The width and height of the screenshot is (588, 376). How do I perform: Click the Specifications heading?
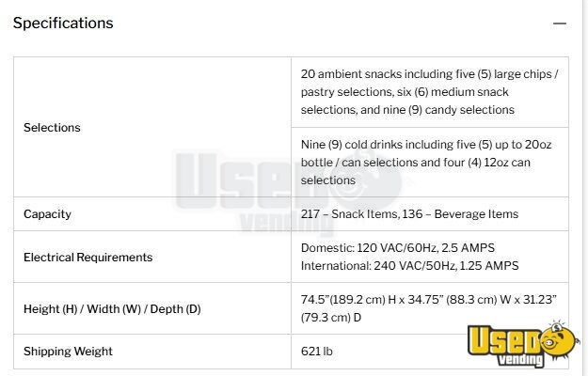click(63, 23)
